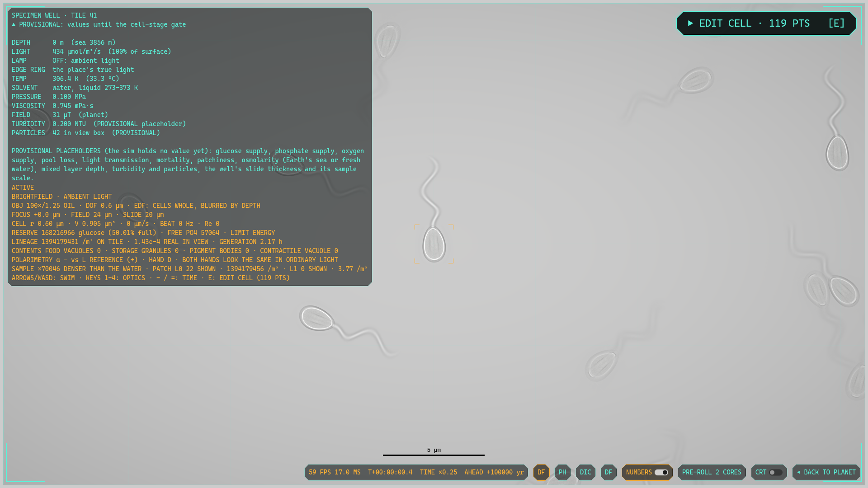Click the OBJ 100×/1.25 OIL line
The image size is (868, 488).
click(136, 206)
